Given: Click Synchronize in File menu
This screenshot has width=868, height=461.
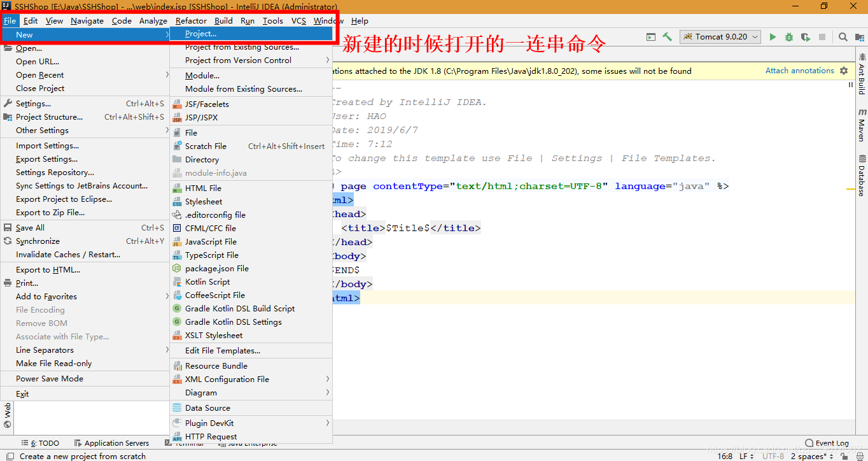Looking at the screenshot, I should coord(85,241).
